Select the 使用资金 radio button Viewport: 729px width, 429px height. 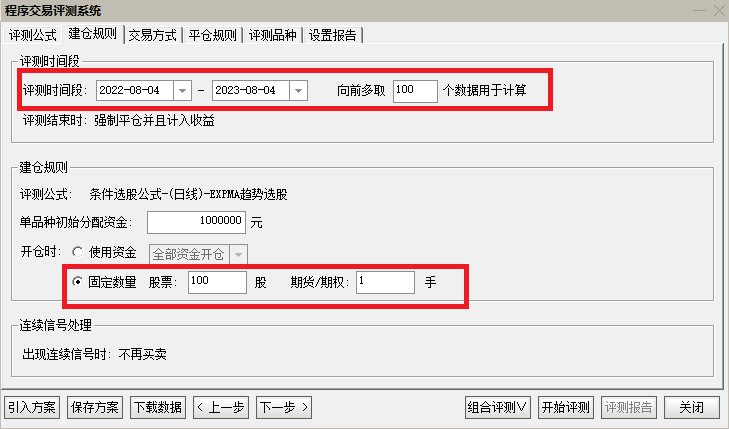tap(77, 253)
